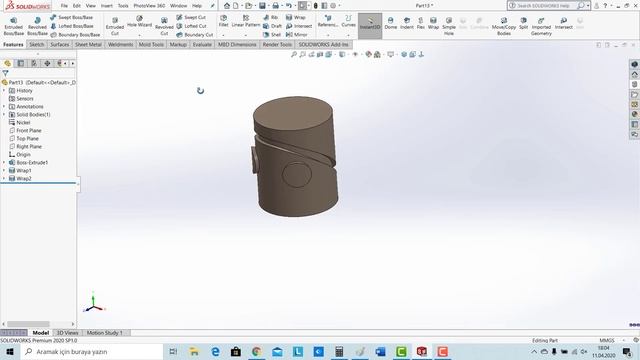The height and width of the screenshot is (360, 640).
Task: Open Reference Geometry tools
Action: tap(328, 21)
